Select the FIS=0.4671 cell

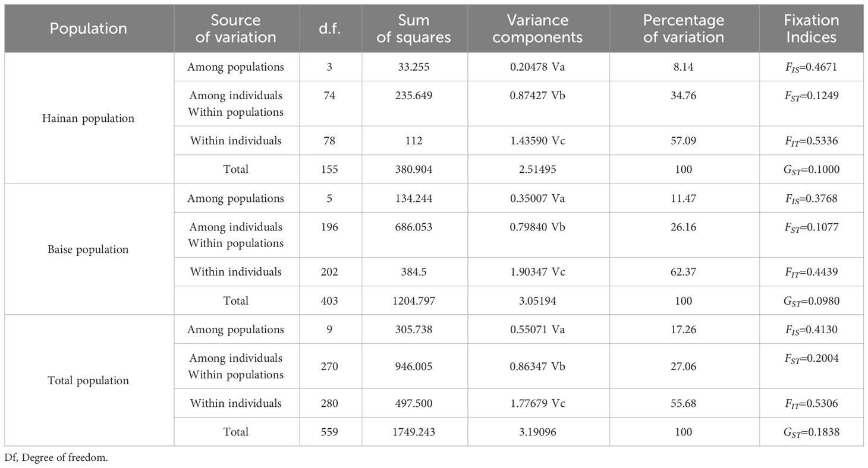(811, 67)
